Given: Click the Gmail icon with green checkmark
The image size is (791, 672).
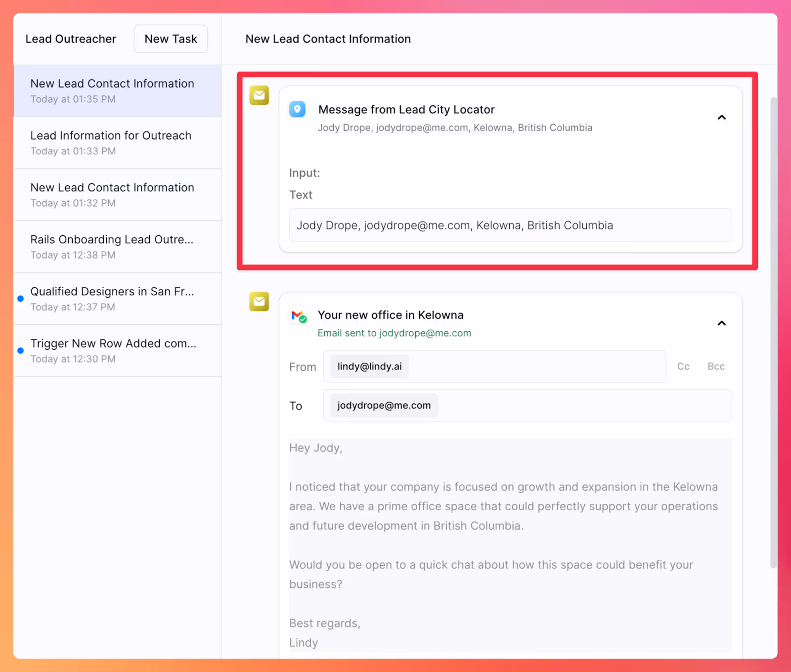Looking at the screenshot, I should pyautogui.click(x=299, y=316).
